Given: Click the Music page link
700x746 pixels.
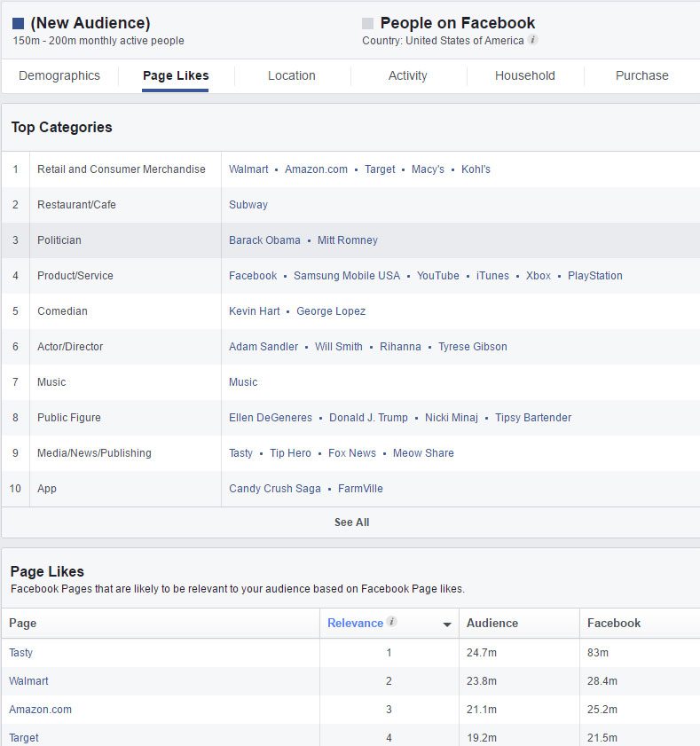Looking at the screenshot, I should pos(243,382).
